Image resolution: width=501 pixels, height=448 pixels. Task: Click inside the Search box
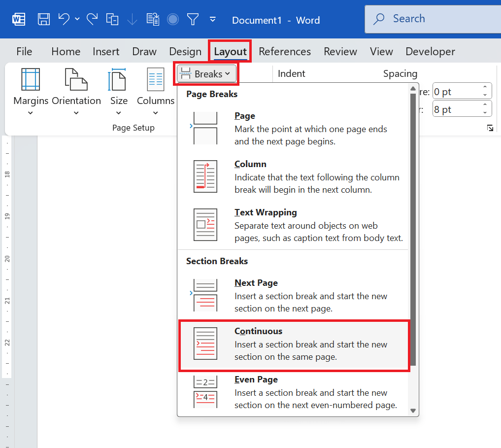pos(433,19)
